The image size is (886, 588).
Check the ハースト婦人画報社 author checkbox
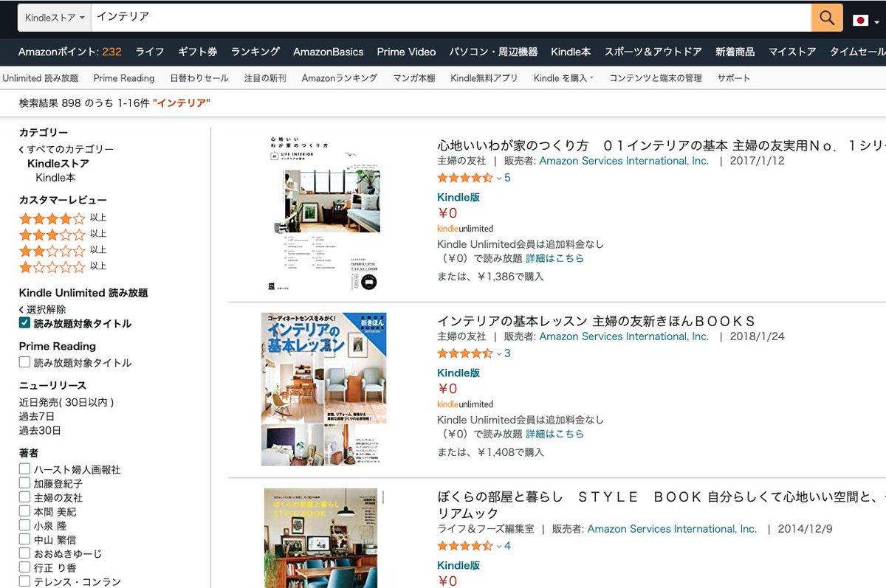(24, 469)
